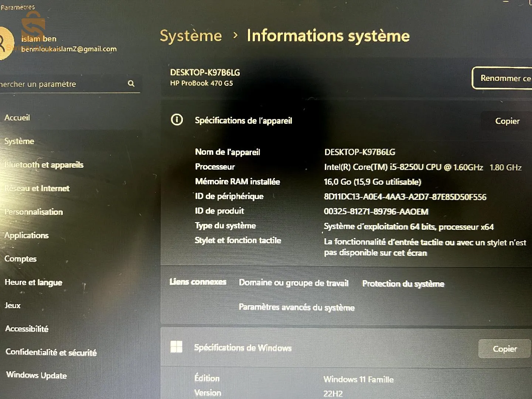Viewport: 532px width, 399px height.
Task: Open Windows Update in the sidebar
Action: tap(37, 375)
